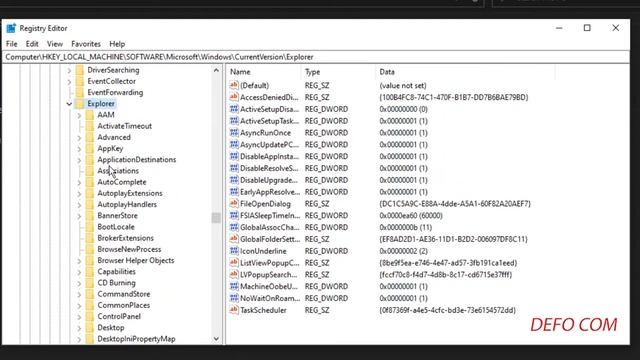Expand the Advanced subkey
Screen dimensions: 640x360
(79, 138)
